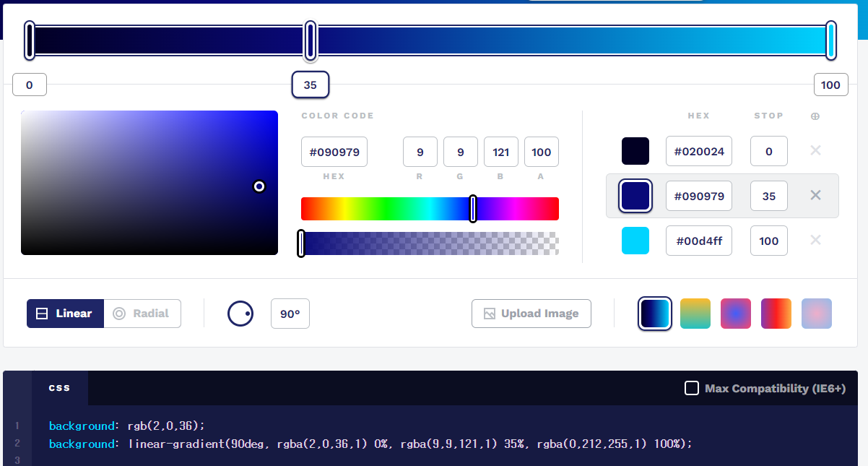
Task: Delete the 35% color stop
Action: click(x=815, y=195)
